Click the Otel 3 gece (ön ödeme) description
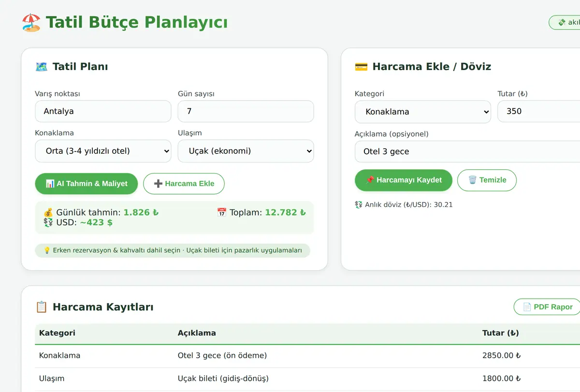 pos(222,356)
